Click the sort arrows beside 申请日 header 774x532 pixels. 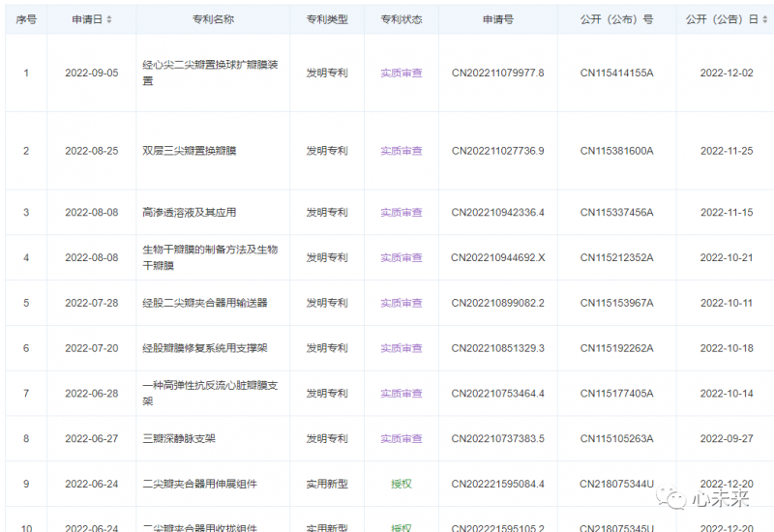[x=108, y=19]
